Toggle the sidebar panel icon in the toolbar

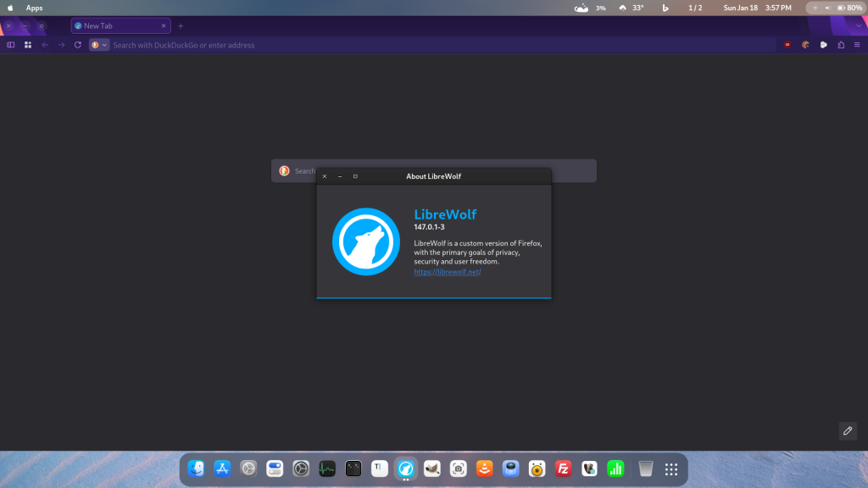11,45
